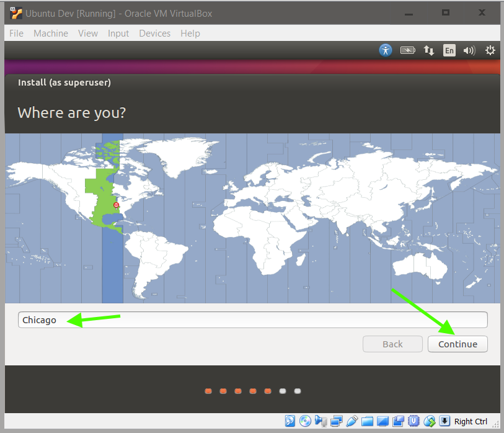
Task: Select Australia on the timezone map
Action: pos(420,266)
